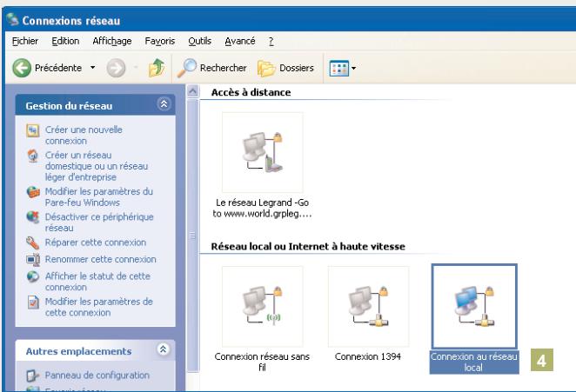Image resolution: width=576 pixels, height=392 pixels.
Task: Click the disable network device icon
Action: click(x=33, y=217)
